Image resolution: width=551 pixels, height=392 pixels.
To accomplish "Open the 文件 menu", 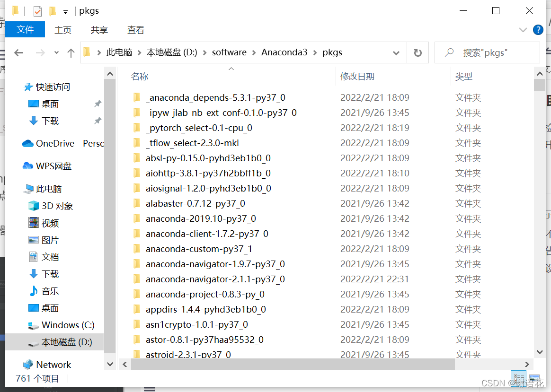I will pos(25,29).
